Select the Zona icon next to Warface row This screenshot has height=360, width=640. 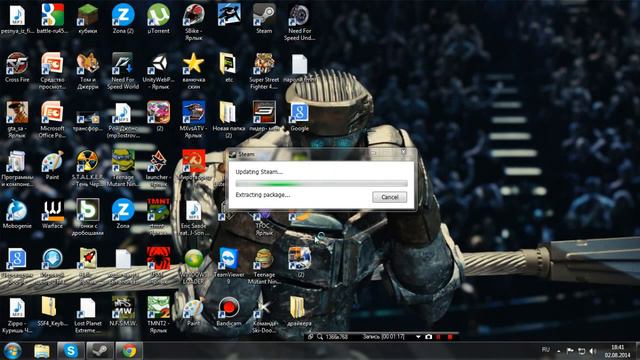[x=123, y=214]
